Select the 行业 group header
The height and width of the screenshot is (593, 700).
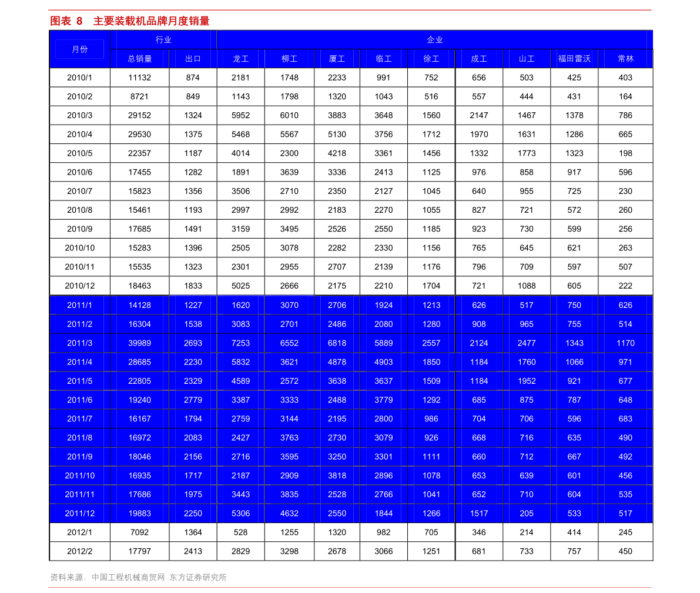click(x=163, y=40)
